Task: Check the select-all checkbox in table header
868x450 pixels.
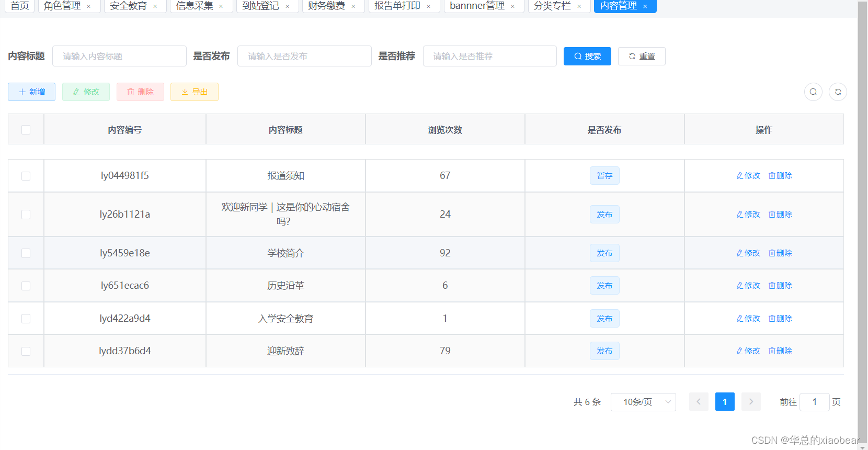Action: [26, 130]
